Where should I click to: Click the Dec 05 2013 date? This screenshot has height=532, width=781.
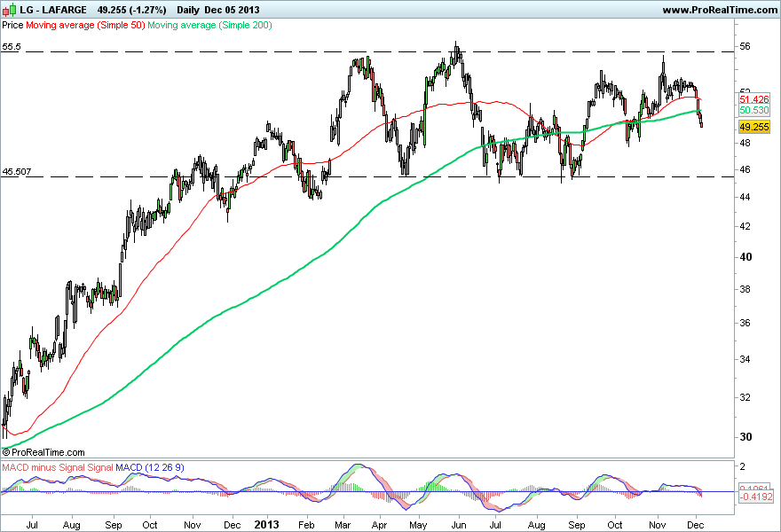[x=231, y=10]
